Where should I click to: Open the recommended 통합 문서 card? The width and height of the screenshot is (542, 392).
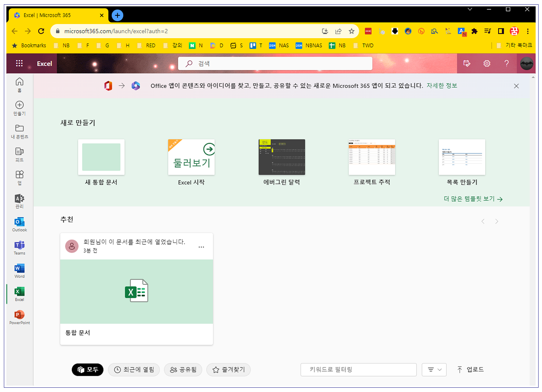pyautogui.click(x=136, y=289)
